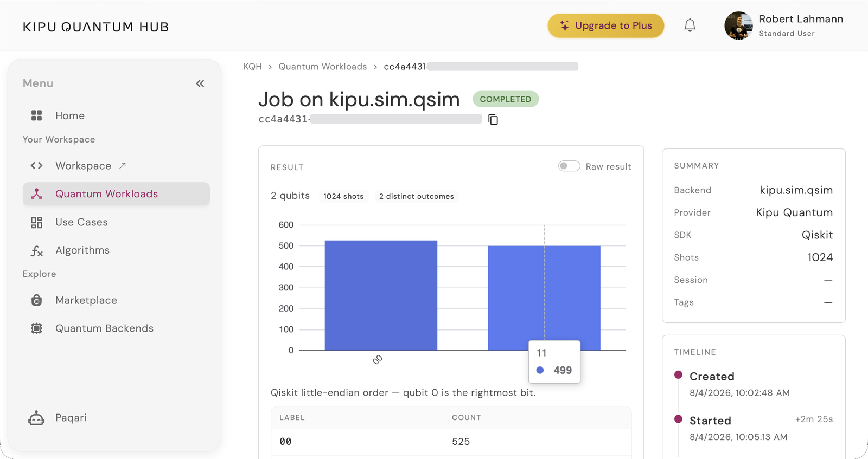Click the Algorithms function icon
The image size is (868, 459).
(x=36, y=250)
